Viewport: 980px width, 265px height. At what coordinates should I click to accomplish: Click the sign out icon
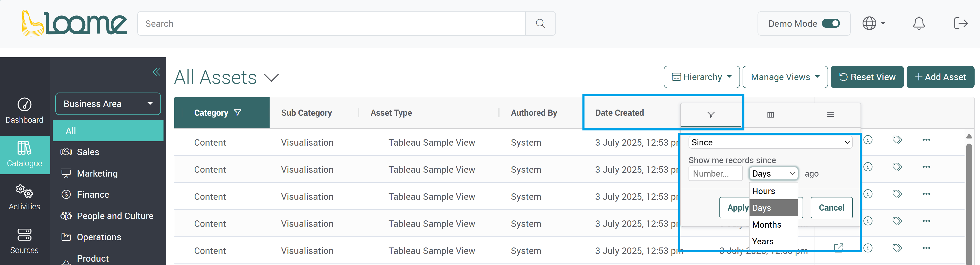(961, 24)
